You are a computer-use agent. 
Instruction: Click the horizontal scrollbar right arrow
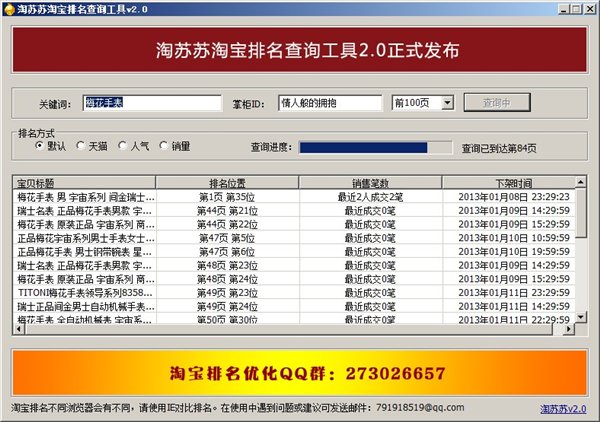(569, 329)
